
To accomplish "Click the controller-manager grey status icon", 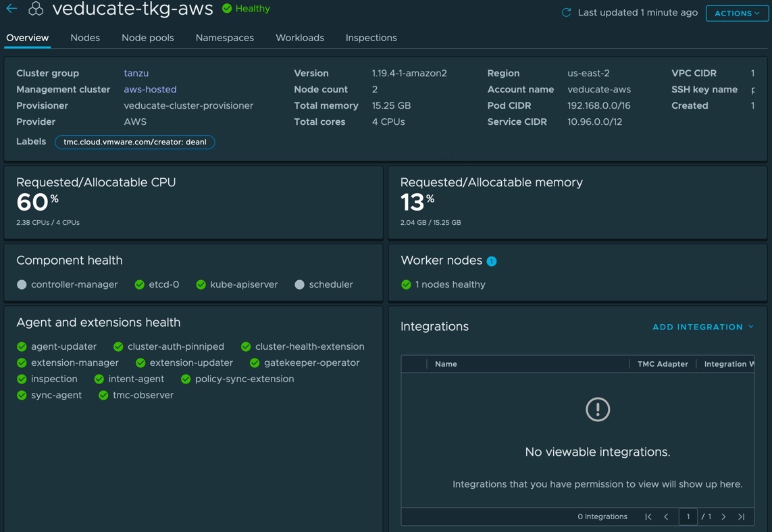I will (22, 284).
